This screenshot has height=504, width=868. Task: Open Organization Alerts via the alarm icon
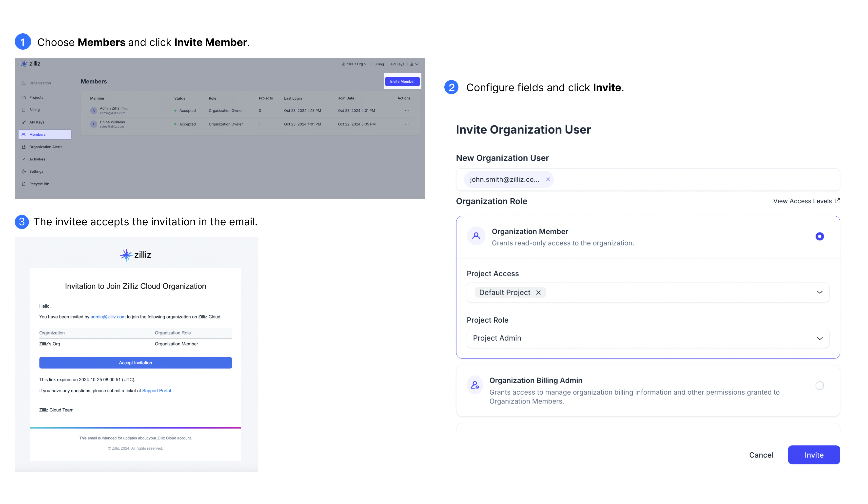point(24,147)
